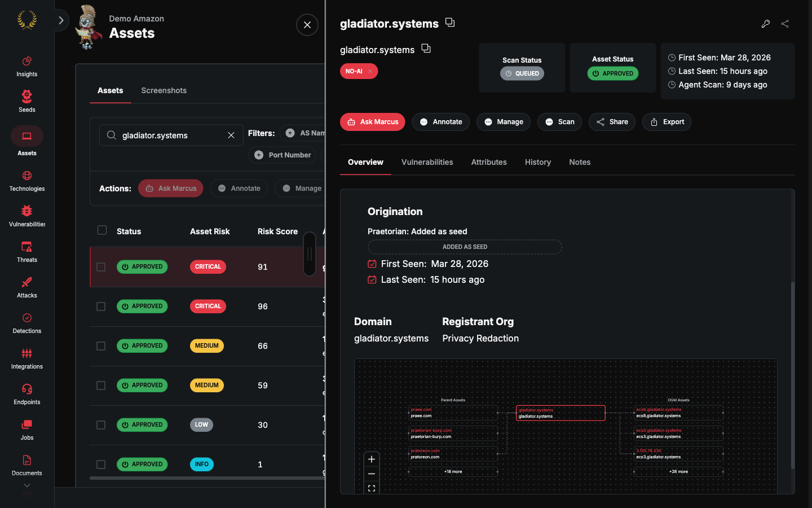Viewport: 812px width, 508px height.
Task: Zoom in on the asset graph
Action: [371, 459]
